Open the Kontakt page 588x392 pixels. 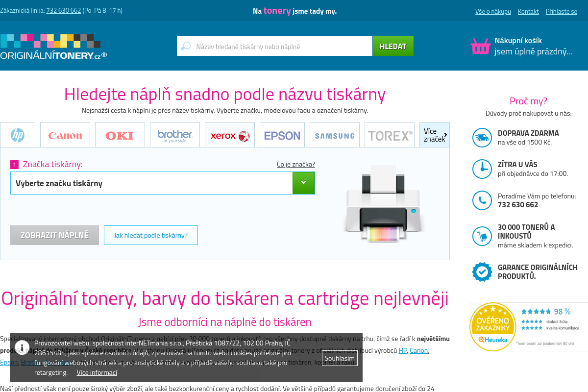[528, 11]
